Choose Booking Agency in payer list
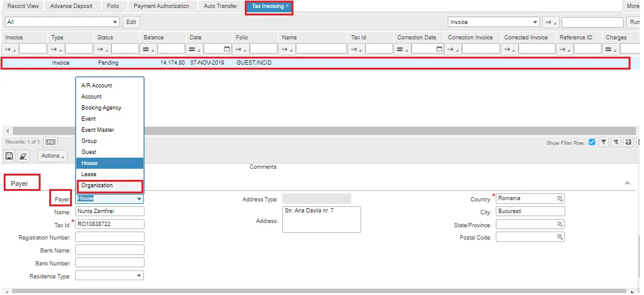The image size is (644, 295). click(109, 107)
